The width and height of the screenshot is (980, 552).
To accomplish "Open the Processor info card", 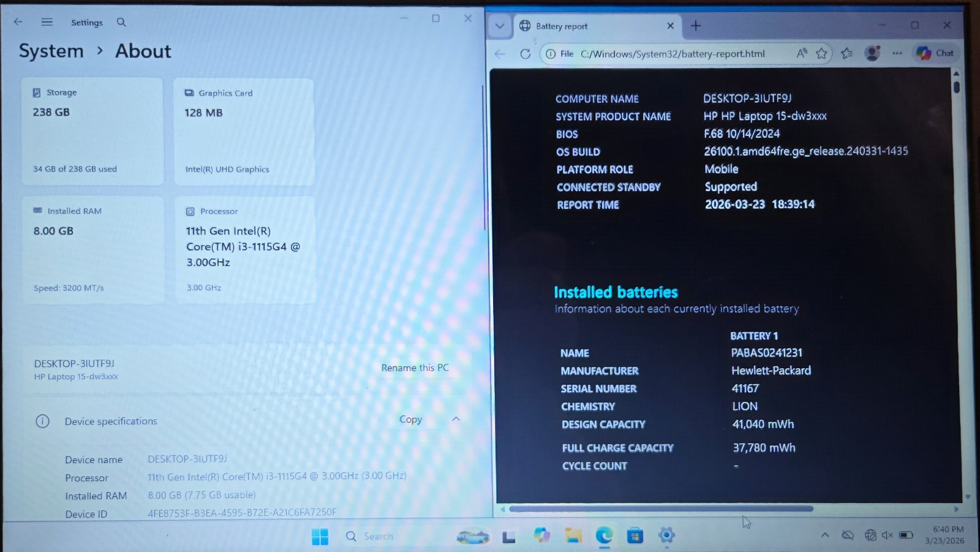I will point(245,250).
